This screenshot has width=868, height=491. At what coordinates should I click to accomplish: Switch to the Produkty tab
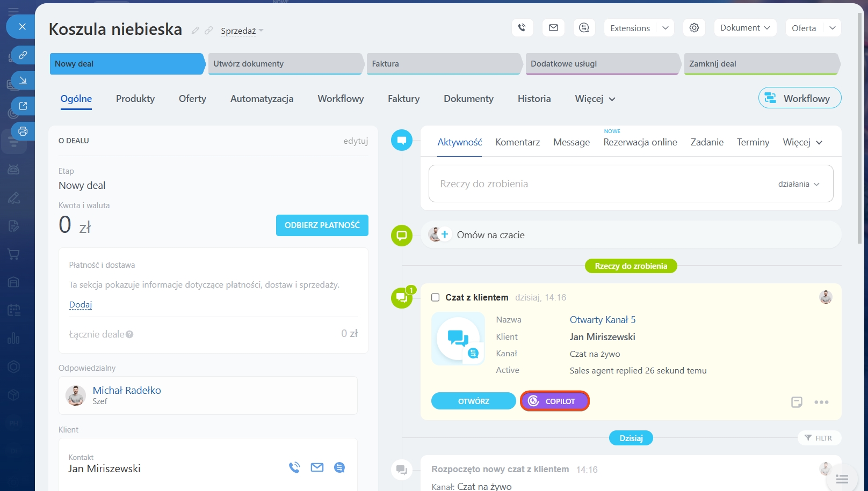coord(135,99)
